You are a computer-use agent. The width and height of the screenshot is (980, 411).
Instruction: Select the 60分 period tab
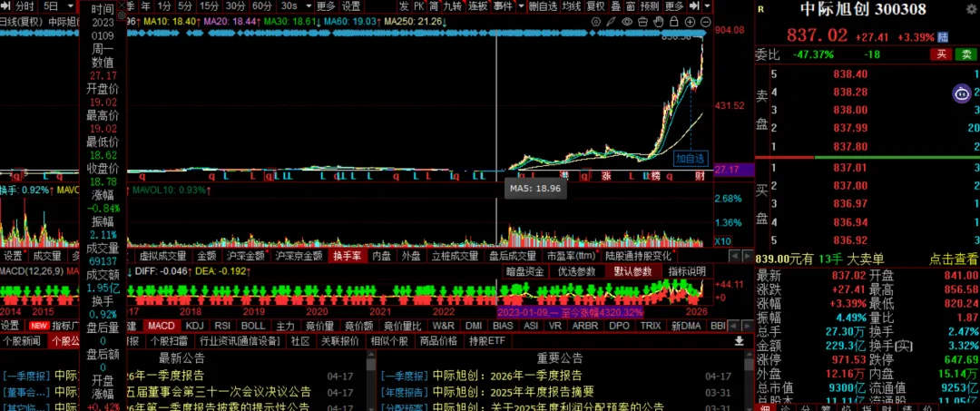(262, 6)
